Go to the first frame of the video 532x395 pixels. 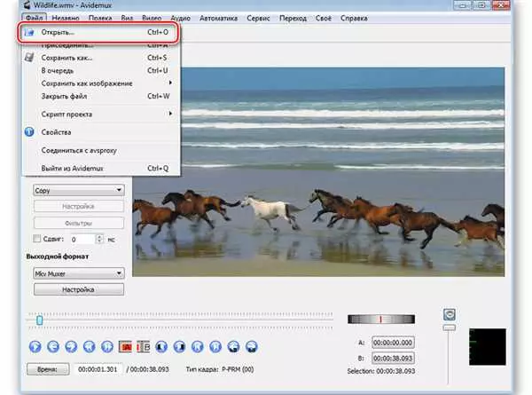[198, 347]
